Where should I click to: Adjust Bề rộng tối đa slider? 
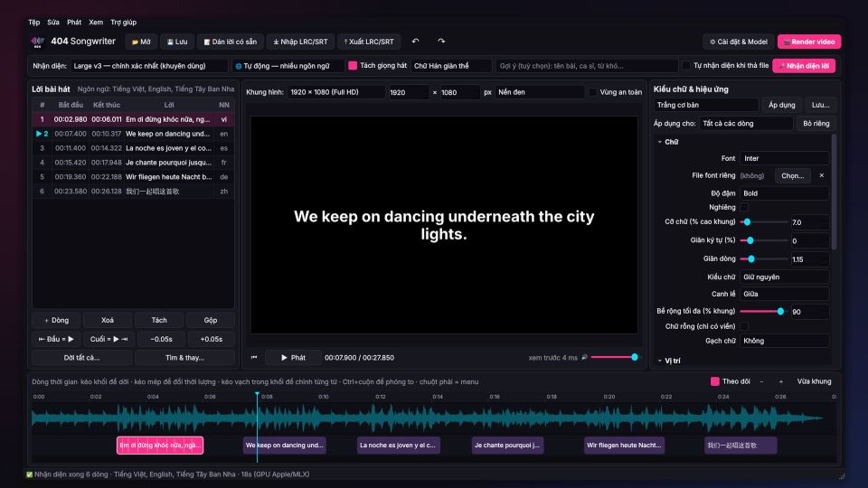[765, 312]
